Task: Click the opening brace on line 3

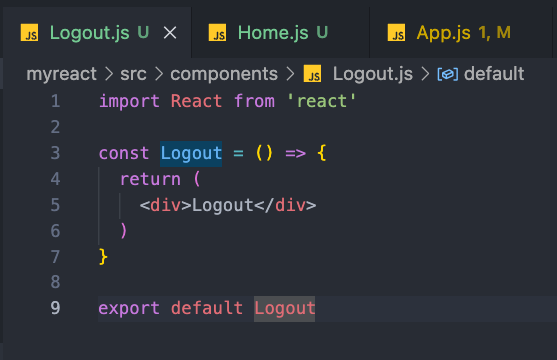Action: pos(322,154)
